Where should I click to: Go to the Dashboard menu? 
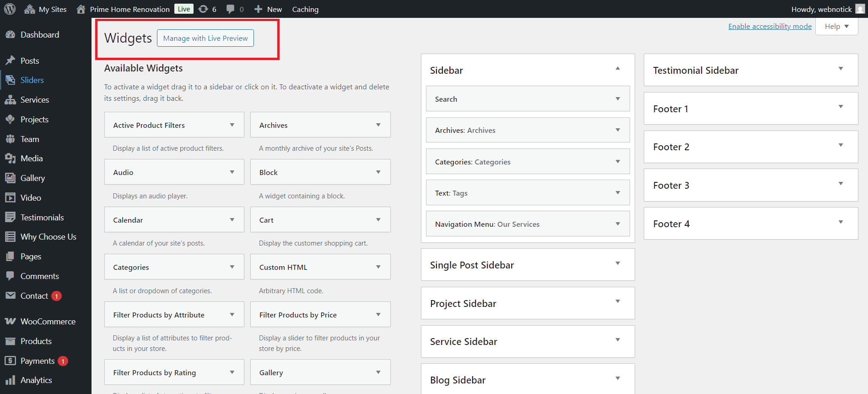pos(39,35)
